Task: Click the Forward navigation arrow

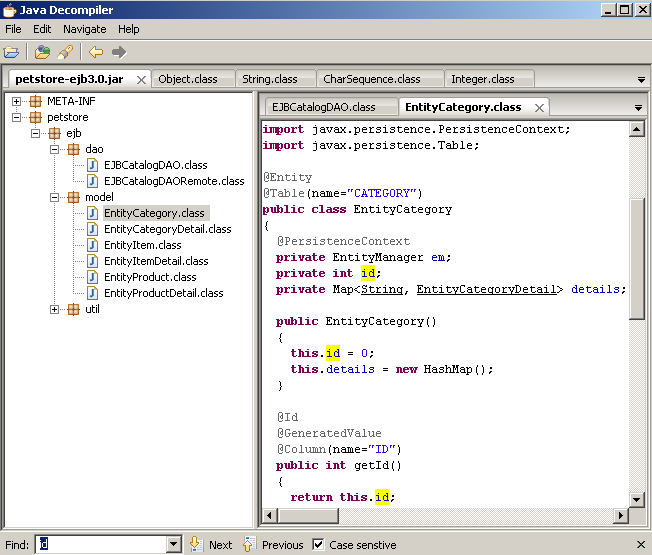Action: (119, 52)
